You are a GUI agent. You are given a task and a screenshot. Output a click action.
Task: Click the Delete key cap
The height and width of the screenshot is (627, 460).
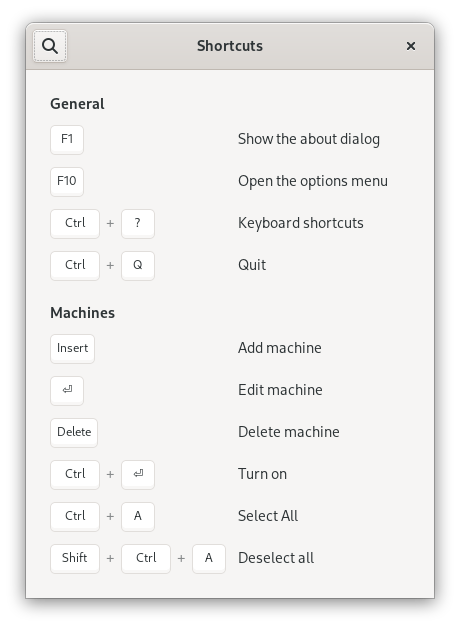tap(74, 432)
